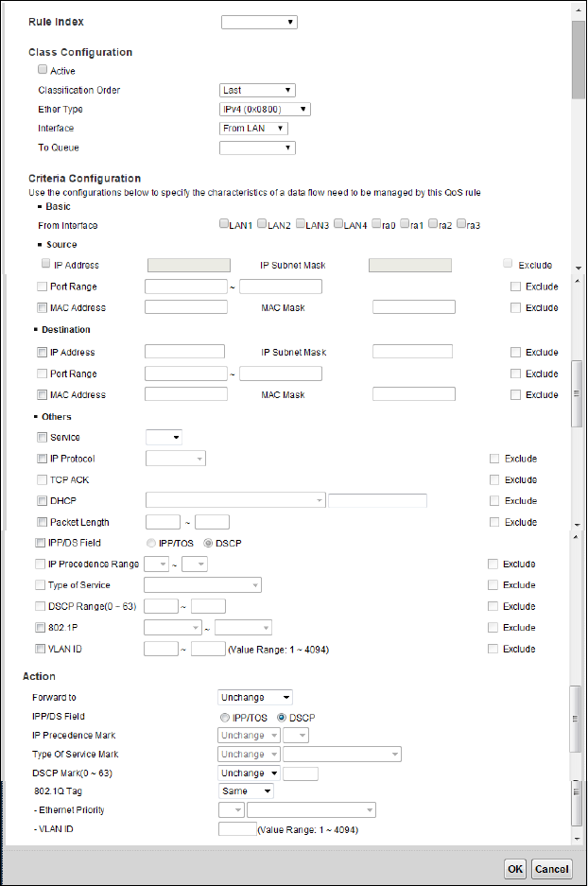Select Action DSCP radio button

coord(282,718)
